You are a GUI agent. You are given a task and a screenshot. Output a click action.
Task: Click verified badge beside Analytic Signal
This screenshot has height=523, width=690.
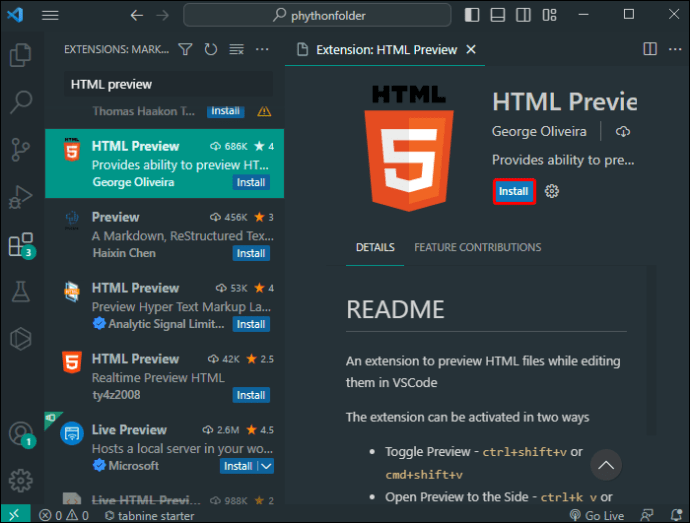pyautogui.click(x=99, y=324)
